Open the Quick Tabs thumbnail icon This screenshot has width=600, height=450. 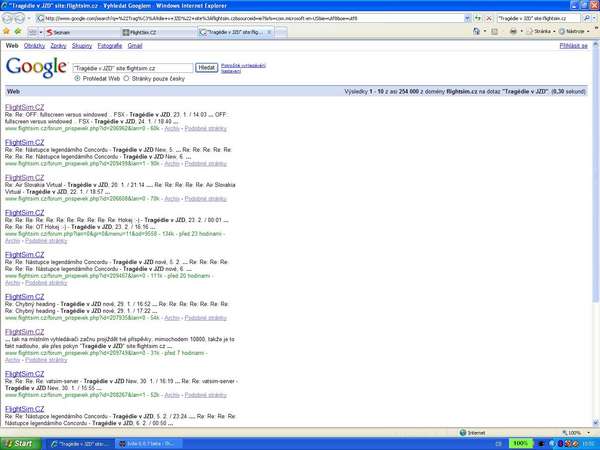click(33, 32)
